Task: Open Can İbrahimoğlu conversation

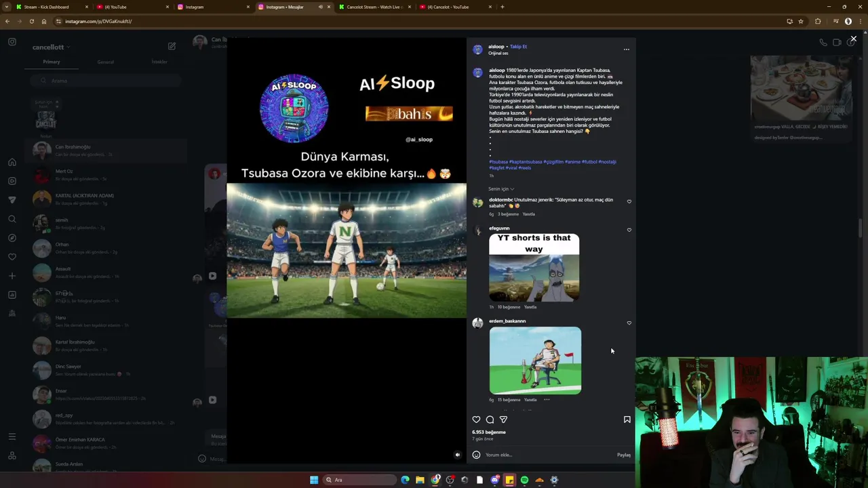Action: pyautogui.click(x=105, y=150)
